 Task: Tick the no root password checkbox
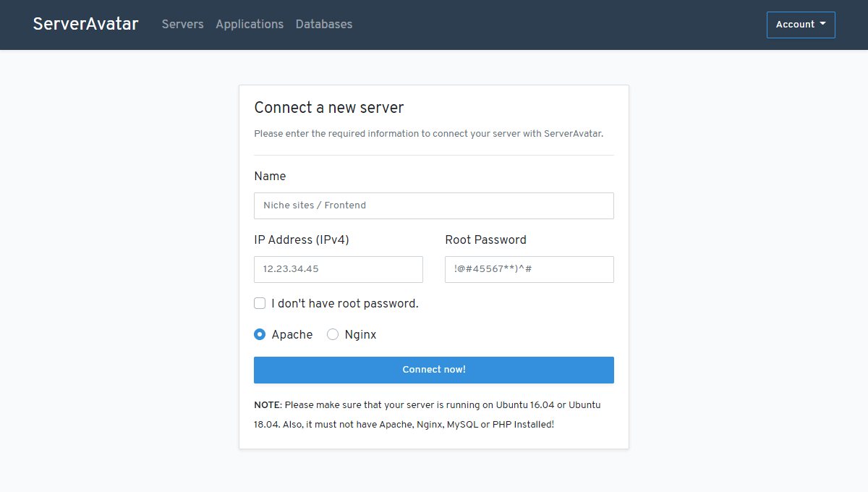(260, 303)
